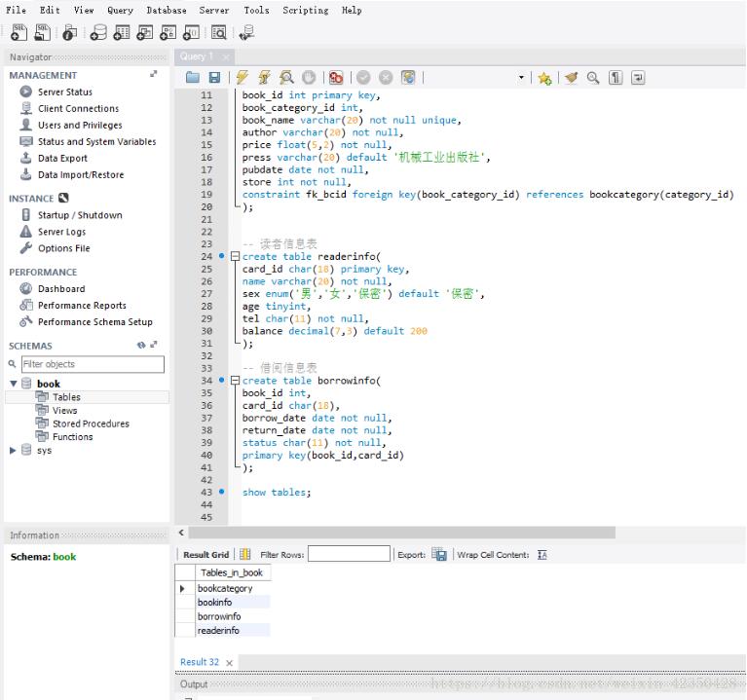This screenshot has height=700, width=747.
Task: Expand the sys schema node
Action: pos(14,451)
